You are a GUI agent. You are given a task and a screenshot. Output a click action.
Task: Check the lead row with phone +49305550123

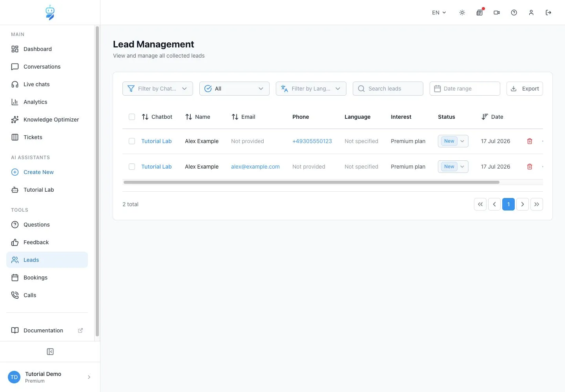(132, 141)
